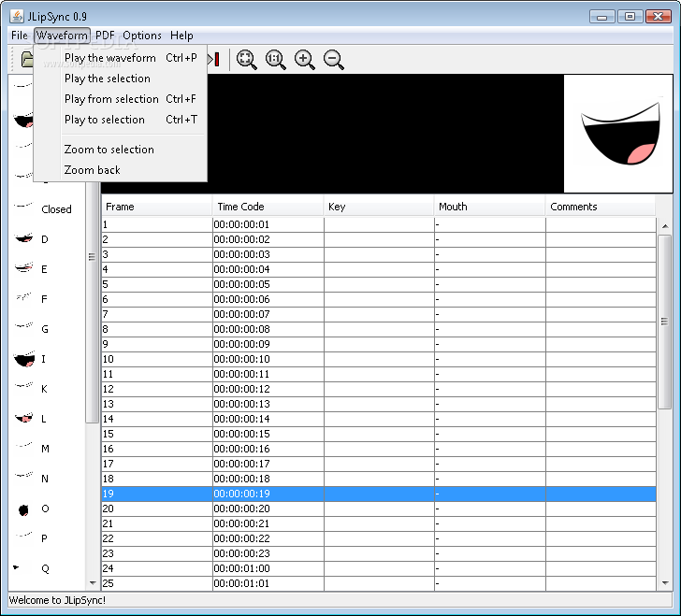Click the table scrollbar down arrow
The image size is (681, 616).
pos(665,583)
